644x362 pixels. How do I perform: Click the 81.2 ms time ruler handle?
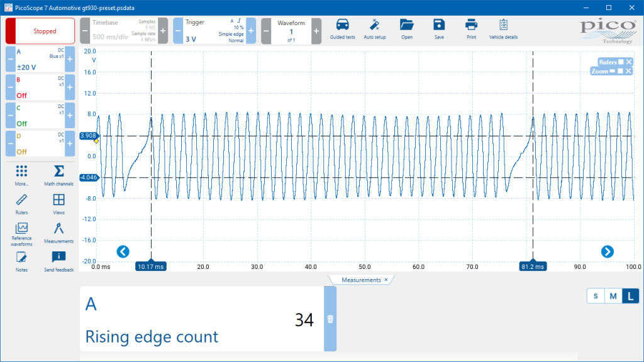coord(533,266)
